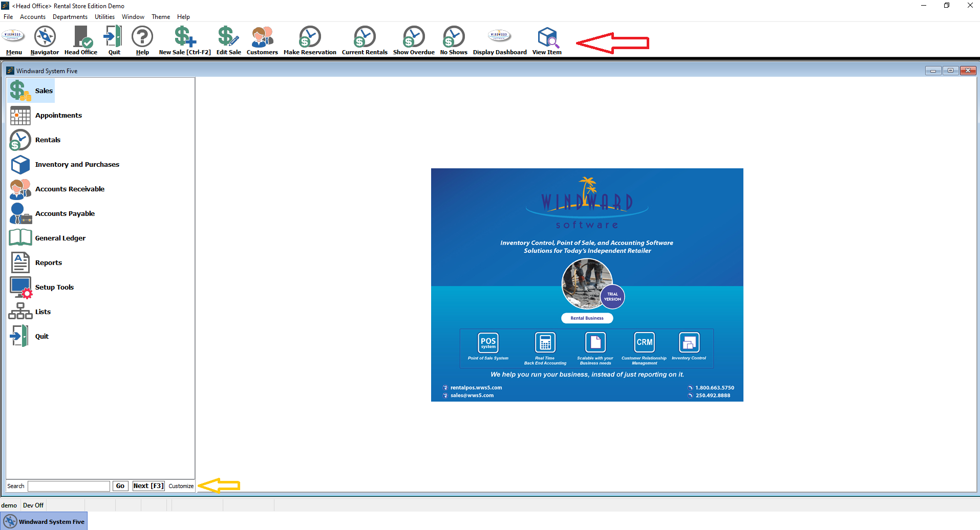Image resolution: width=980 pixels, height=530 pixels.
Task: Open the Menu toolbar icon
Action: [x=14, y=40]
